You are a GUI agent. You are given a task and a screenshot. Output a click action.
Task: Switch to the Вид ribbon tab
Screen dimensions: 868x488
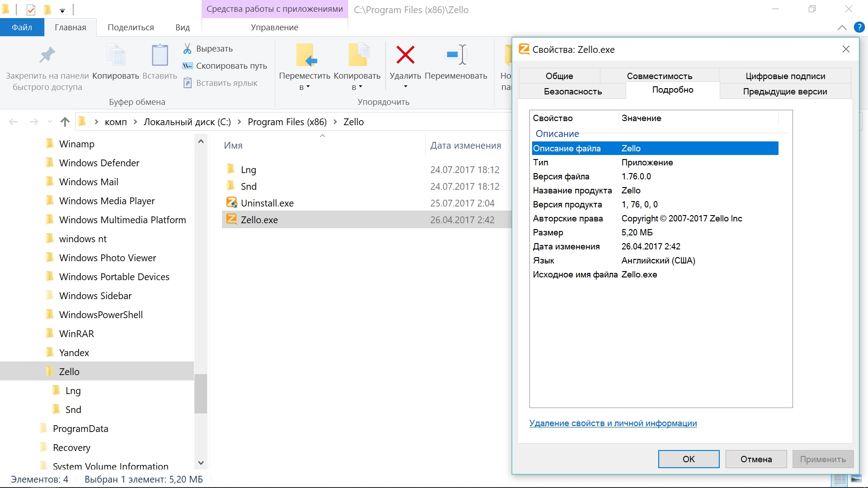point(183,28)
